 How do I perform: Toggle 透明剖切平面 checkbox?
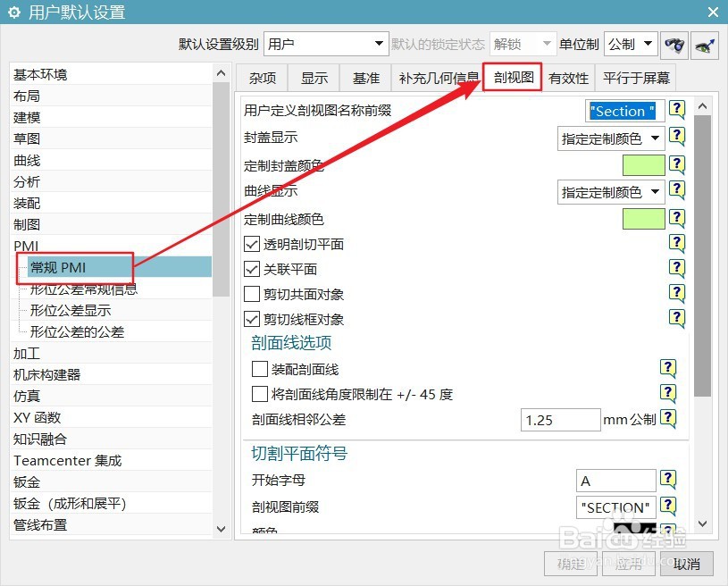coord(252,244)
